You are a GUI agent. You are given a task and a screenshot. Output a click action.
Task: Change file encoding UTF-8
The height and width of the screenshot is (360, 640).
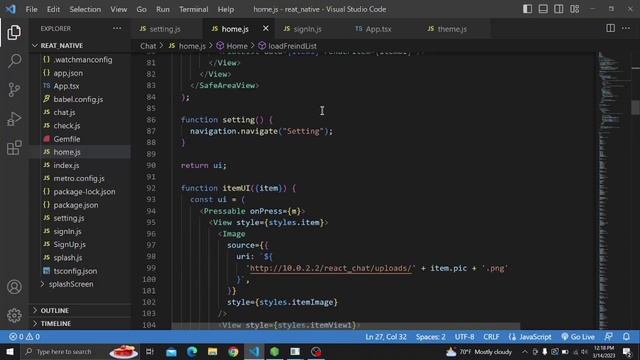(x=464, y=337)
